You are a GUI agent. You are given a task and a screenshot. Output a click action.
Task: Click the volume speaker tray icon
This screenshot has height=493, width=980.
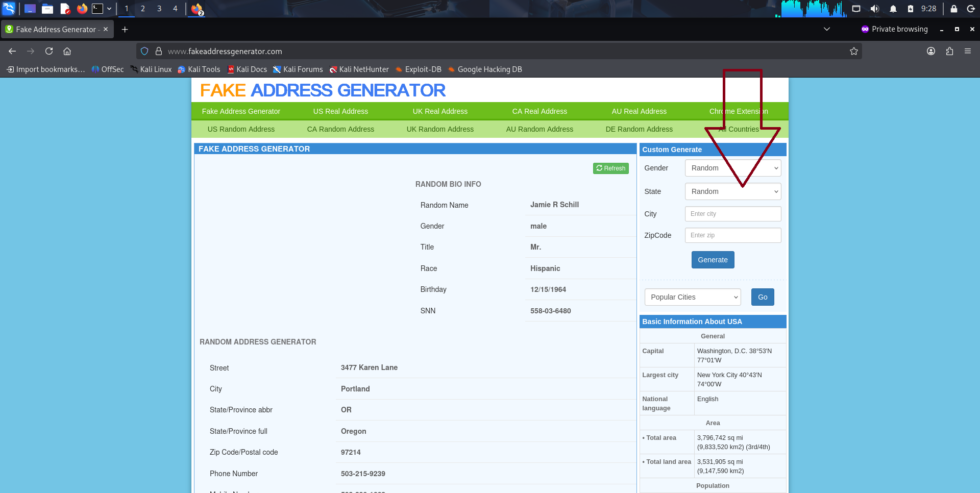874,9
